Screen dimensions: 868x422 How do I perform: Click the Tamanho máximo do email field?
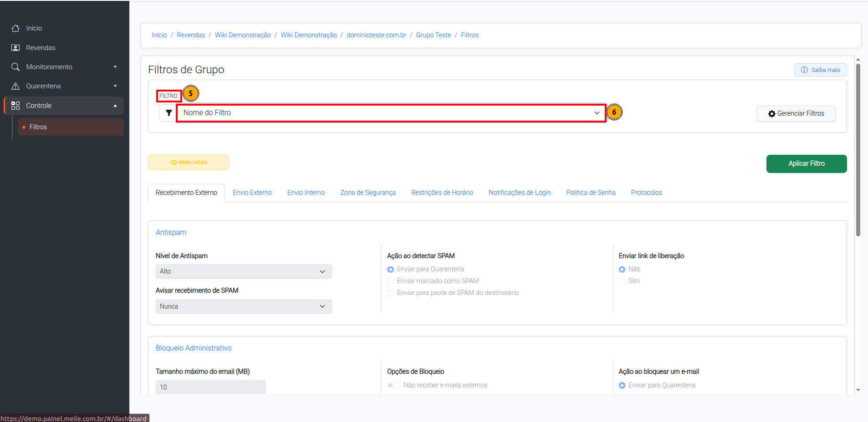click(x=211, y=387)
